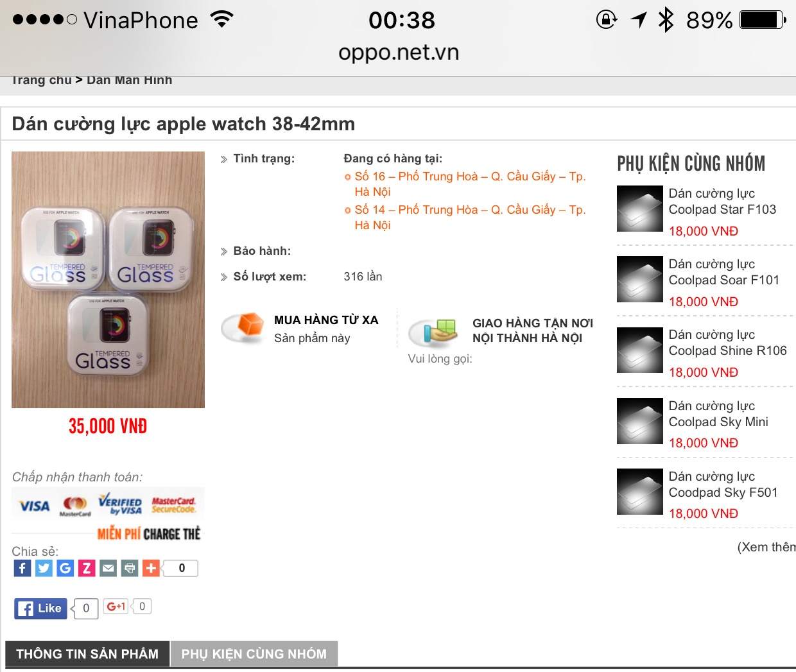Tap the oppo.net.vn address bar
The height and width of the screenshot is (672, 796).
tap(399, 52)
